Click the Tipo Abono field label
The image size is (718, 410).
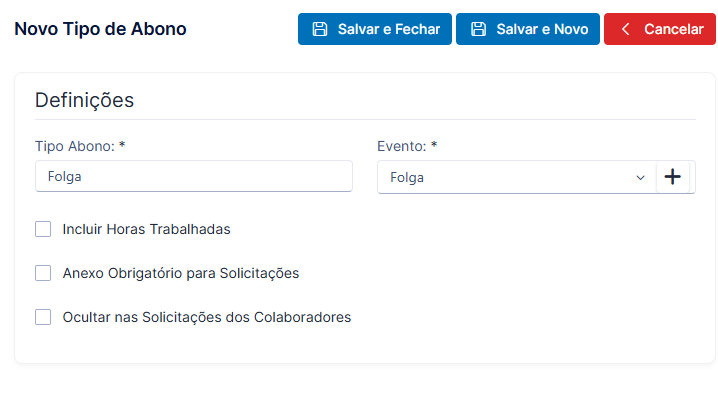(x=80, y=146)
